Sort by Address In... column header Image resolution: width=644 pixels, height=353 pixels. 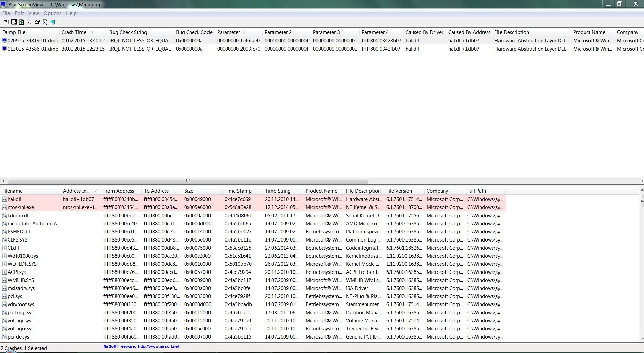81,191
